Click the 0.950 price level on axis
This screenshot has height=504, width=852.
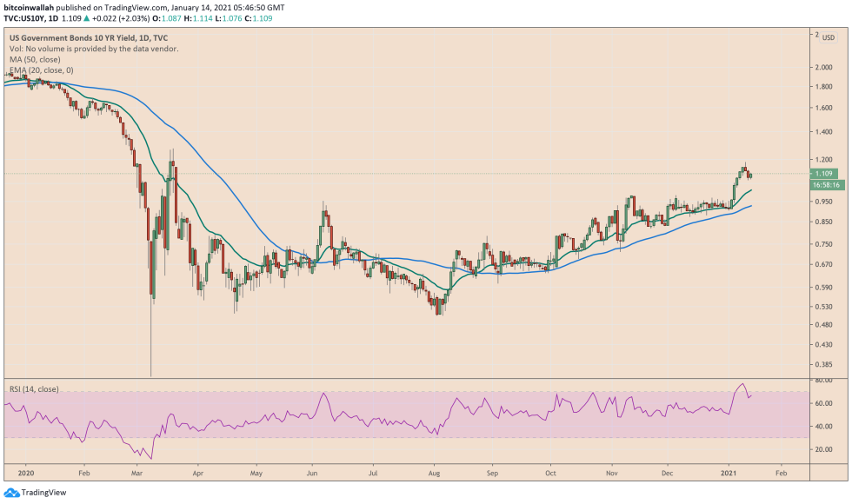tap(822, 202)
